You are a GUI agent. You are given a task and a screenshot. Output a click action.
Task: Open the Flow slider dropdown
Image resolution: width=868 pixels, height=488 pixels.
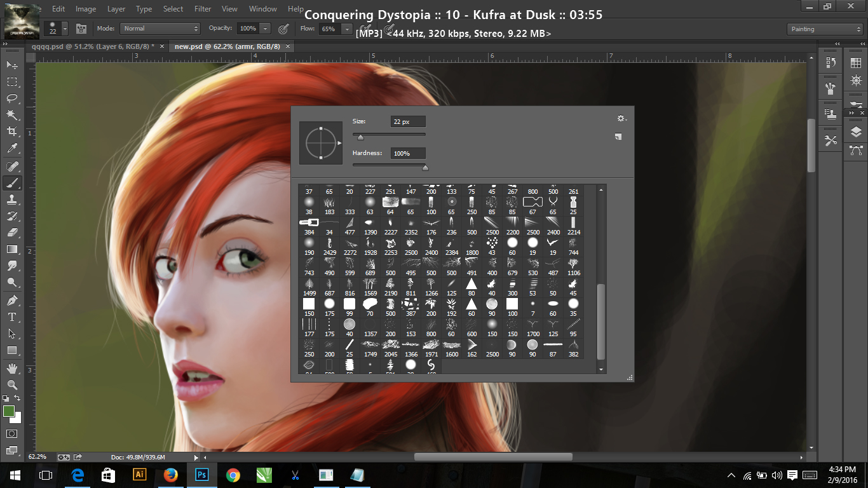pyautogui.click(x=347, y=29)
